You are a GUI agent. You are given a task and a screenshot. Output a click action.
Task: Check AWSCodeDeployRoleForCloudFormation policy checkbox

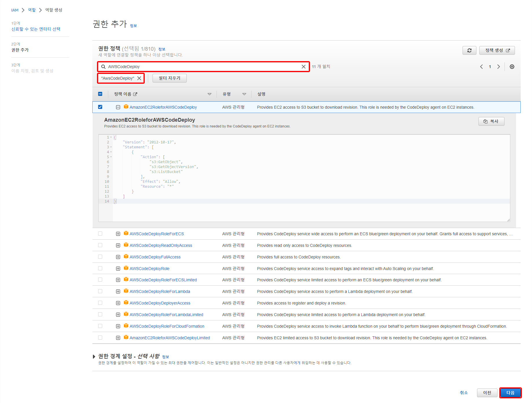point(100,326)
